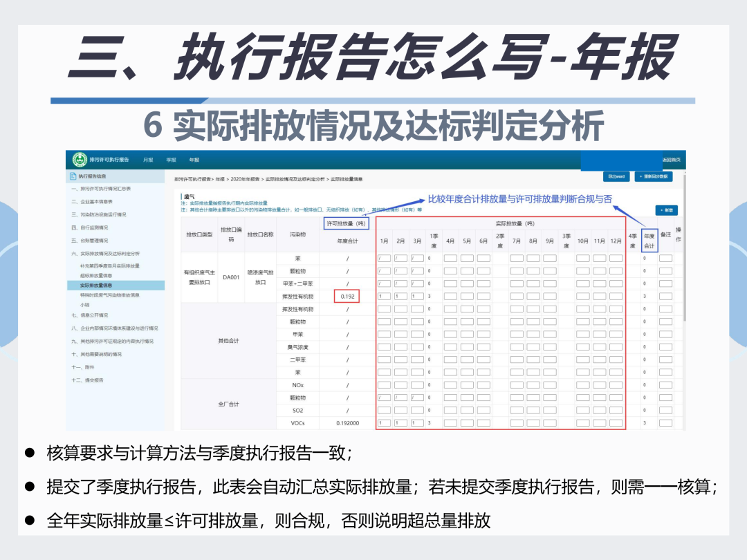Viewport: 747px width, 560px height.
Task: Click the DA001 outlet code cell
Action: [x=231, y=277]
